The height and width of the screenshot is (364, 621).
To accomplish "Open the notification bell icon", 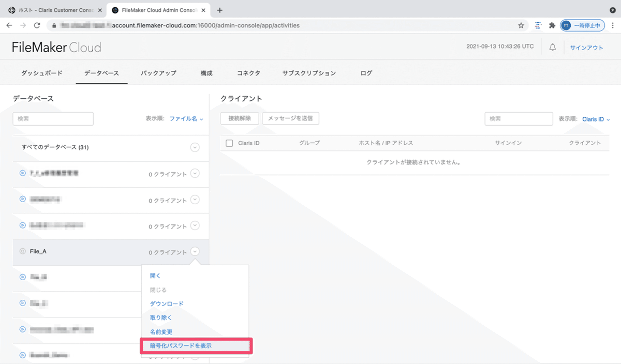I will pos(552,47).
